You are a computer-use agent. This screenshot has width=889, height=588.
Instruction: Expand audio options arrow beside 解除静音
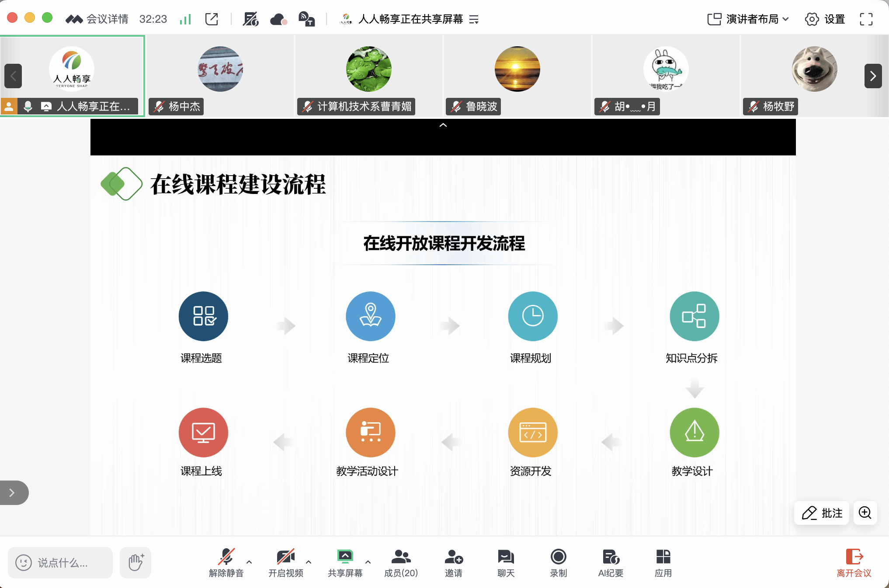(x=249, y=562)
